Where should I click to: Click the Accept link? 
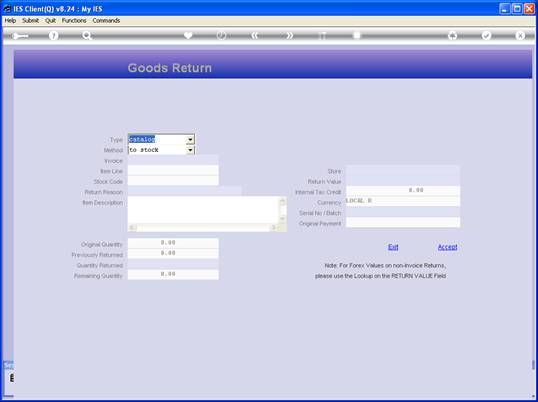pos(447,247)
